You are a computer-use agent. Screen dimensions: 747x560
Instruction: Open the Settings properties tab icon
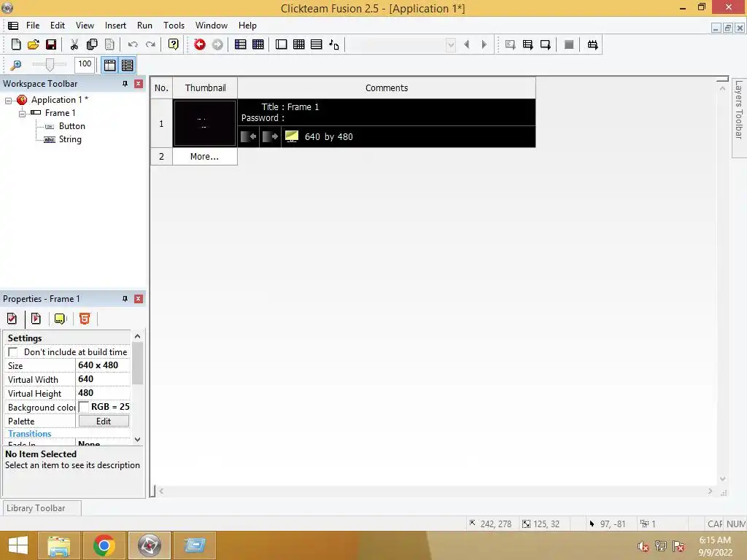click(12, 319)
